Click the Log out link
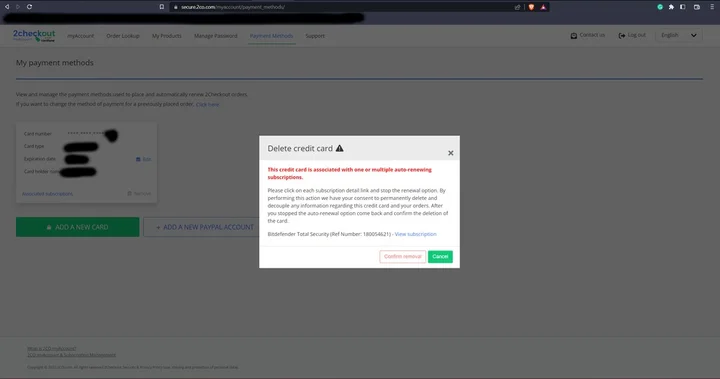The height and width of the screenshot is (379, 720). click(x=632, y=35)
